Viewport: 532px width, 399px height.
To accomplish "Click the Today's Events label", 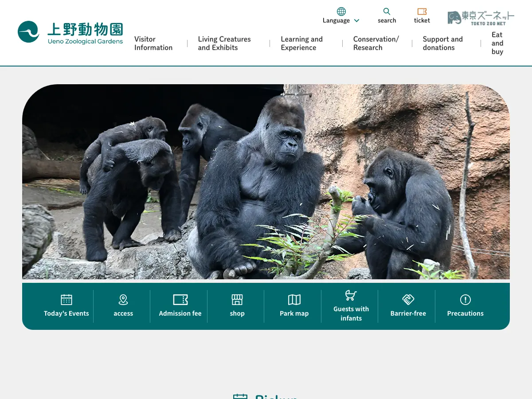I will (66, 313).
